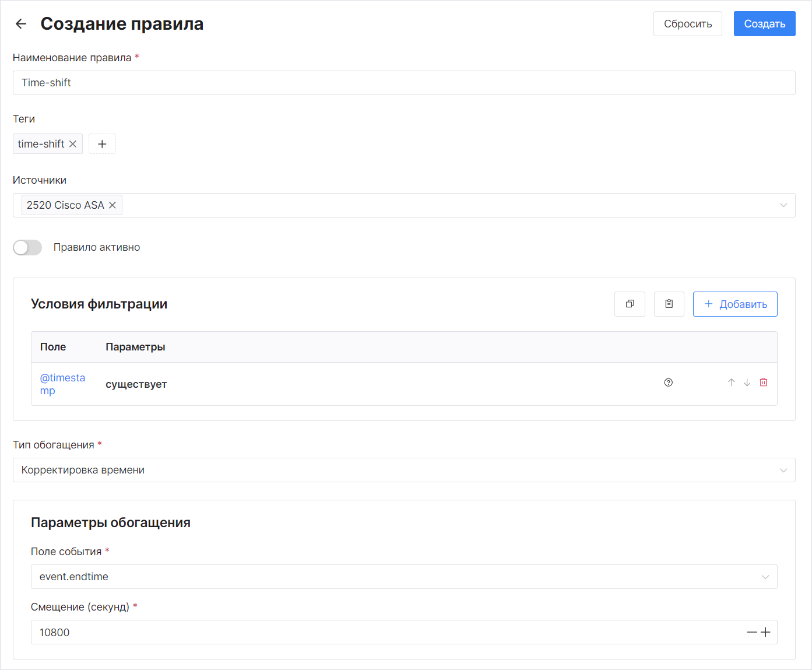Click Добавить to add filter condition
The image size is (812, 670).
(x=734, y=304)
